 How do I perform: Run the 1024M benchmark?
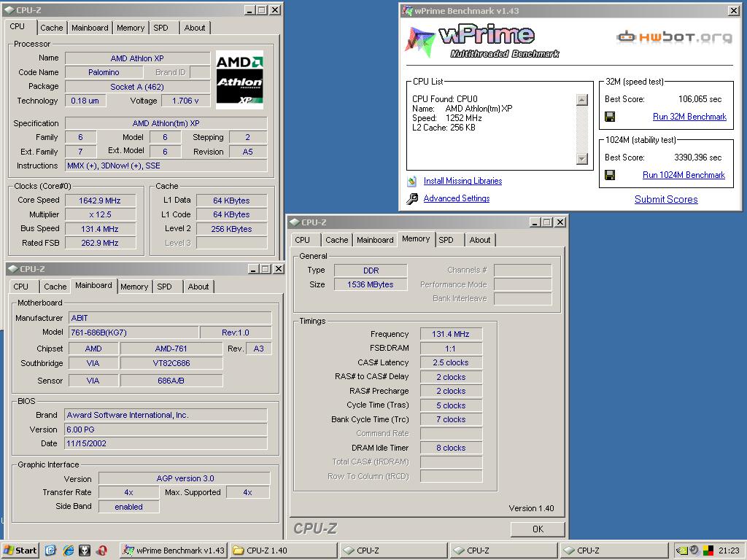[x=684, y=175]
